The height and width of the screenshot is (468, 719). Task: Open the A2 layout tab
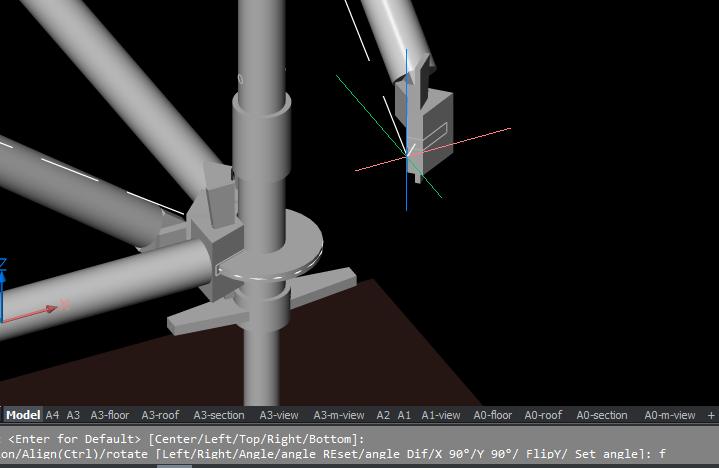[x=383, y=415]
